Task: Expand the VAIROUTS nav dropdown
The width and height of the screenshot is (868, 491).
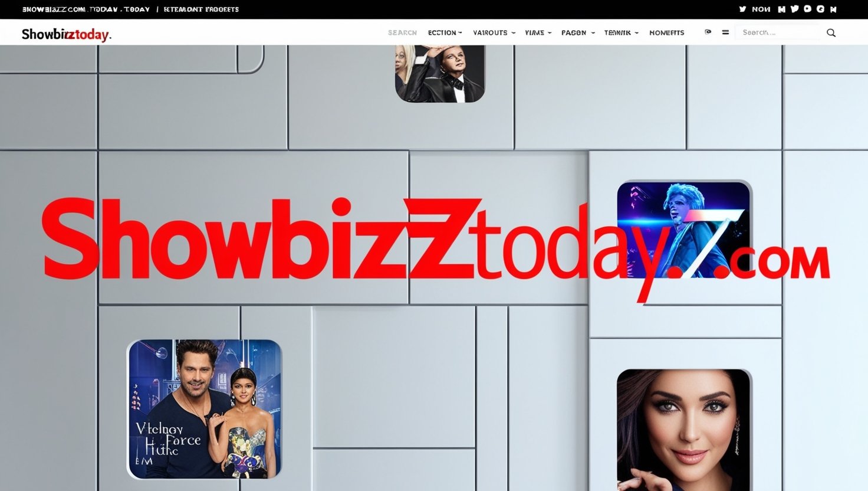Action: tap(494, 33)
